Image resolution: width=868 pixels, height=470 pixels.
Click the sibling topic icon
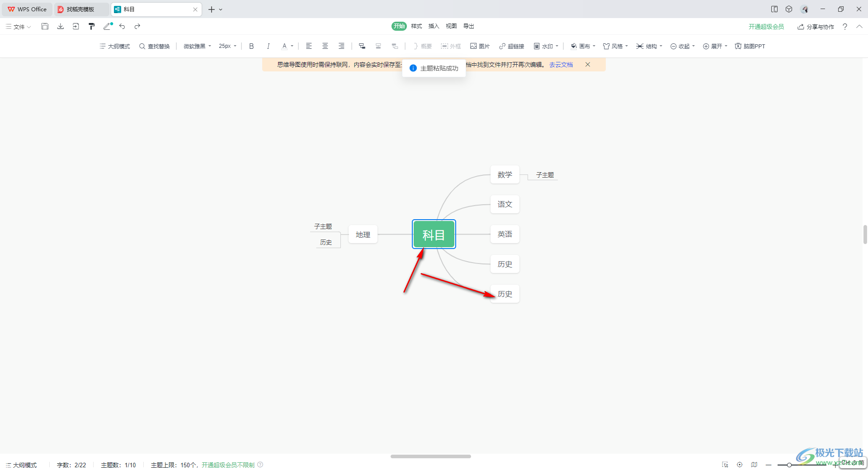coord(378,46)
